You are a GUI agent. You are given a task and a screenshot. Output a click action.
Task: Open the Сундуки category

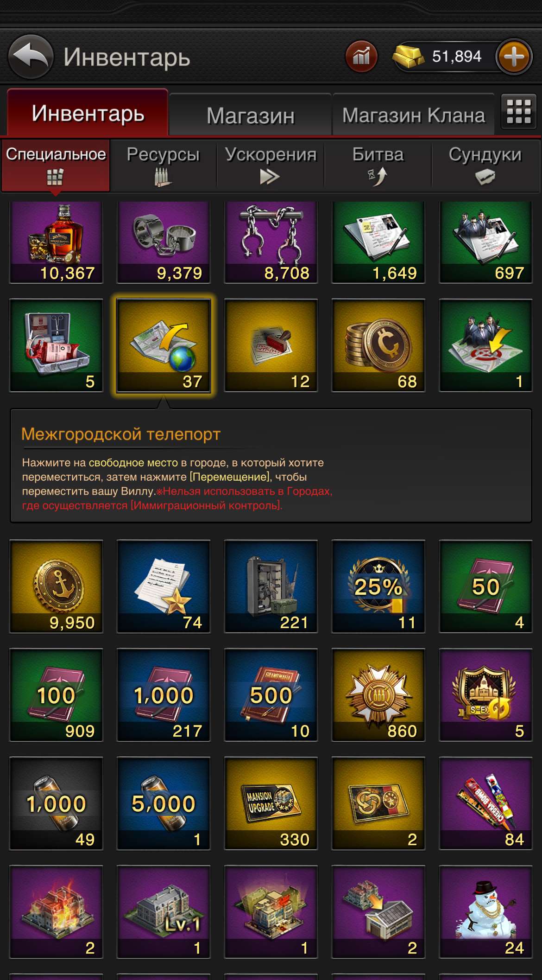coord(485,165)
